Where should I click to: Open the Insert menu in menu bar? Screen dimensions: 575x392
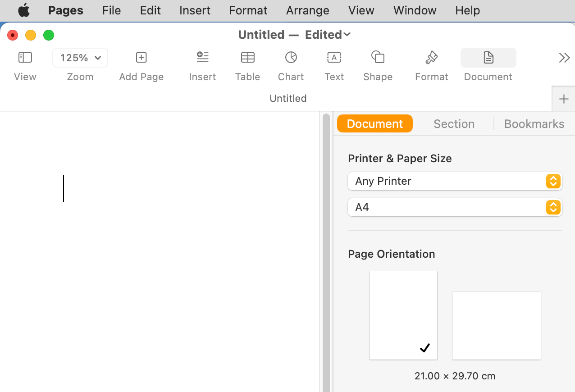pos(195,10)
